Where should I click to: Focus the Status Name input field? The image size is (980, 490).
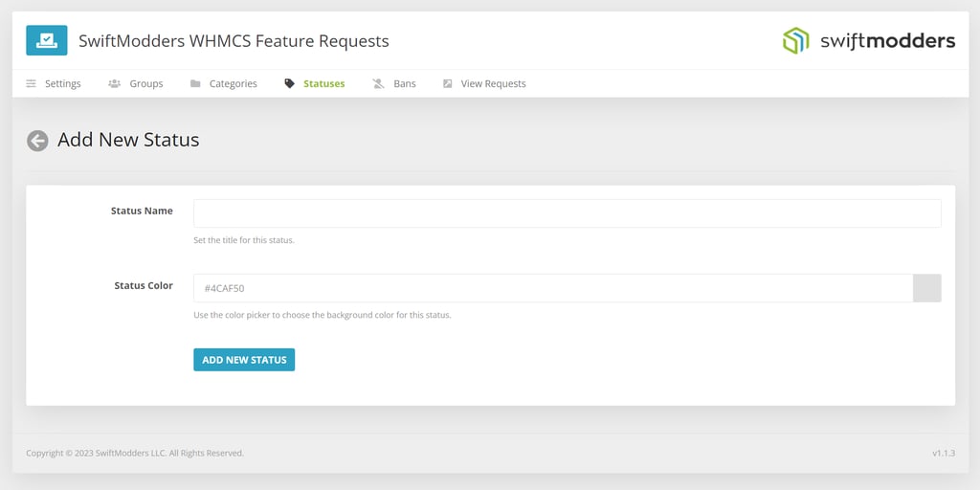point(568,213)
